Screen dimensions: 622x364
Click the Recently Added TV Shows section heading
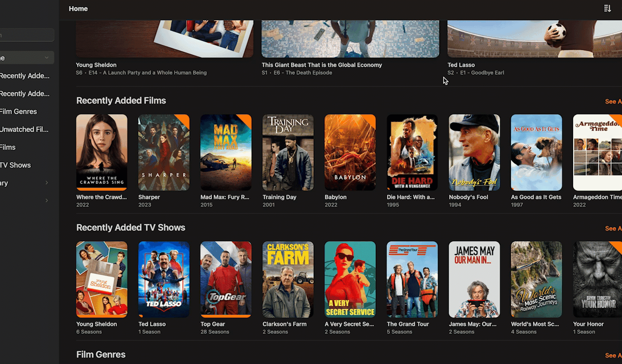(x=131, y=228)
